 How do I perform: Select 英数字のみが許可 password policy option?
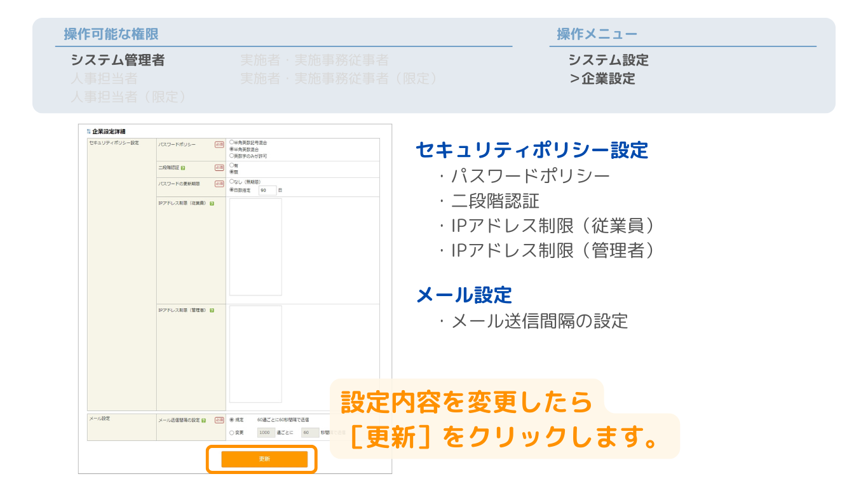pyautogui.click(x=232, y=156)
